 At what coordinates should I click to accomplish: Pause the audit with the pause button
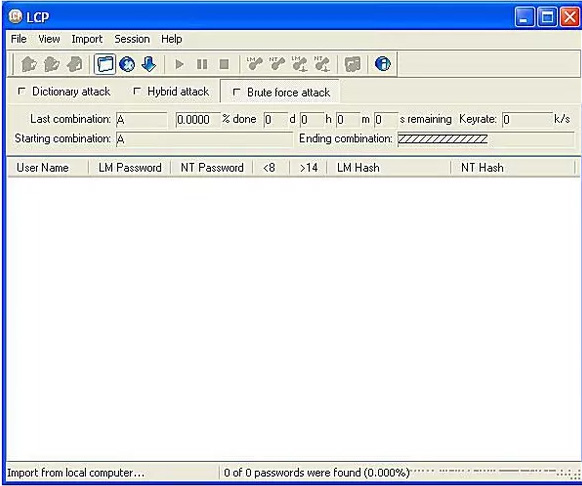click(x=202, y=64)
